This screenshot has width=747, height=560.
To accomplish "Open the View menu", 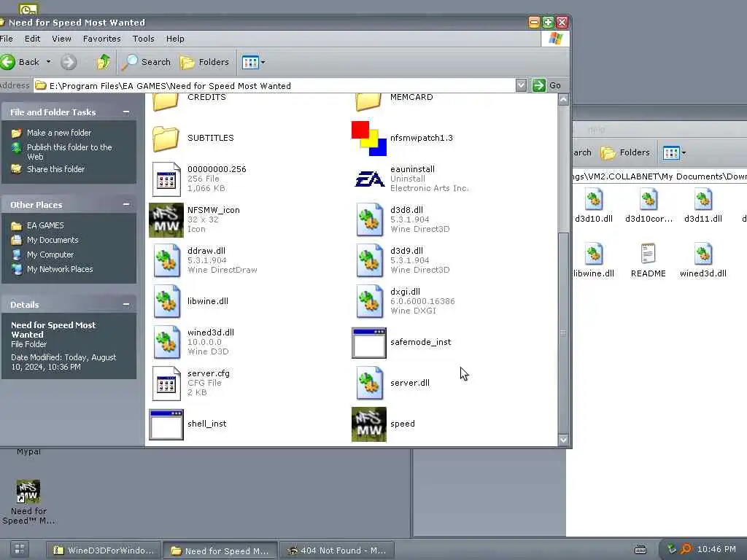I will (61, 39).
